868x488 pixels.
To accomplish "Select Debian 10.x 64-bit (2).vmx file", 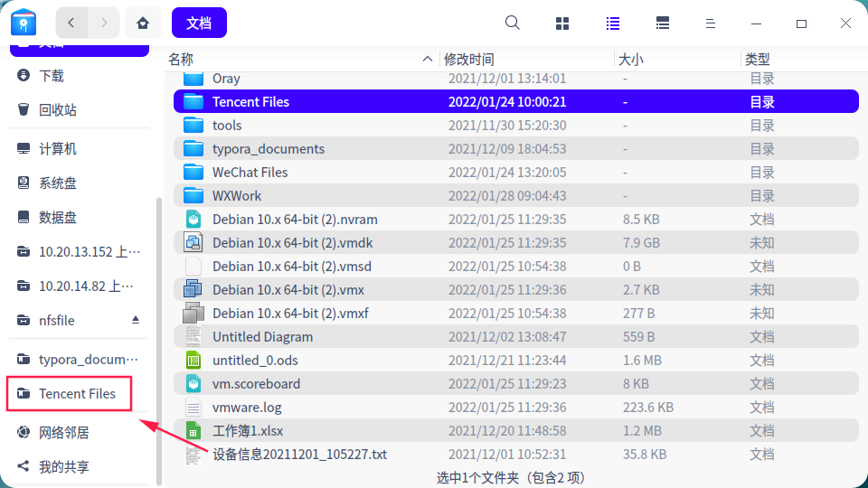I will tap(516, 290).
